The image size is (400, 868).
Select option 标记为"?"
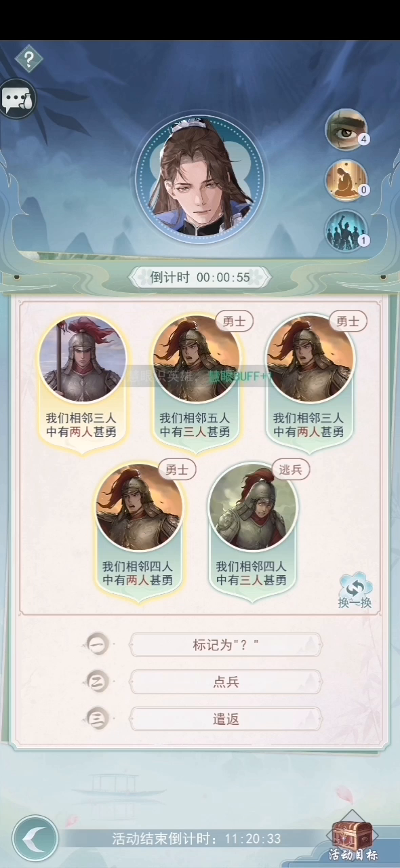[226, 645]
